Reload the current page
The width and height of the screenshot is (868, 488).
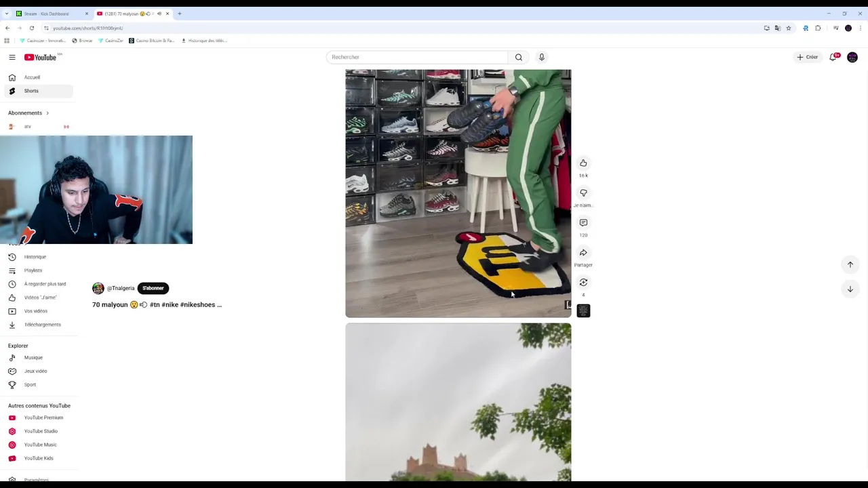tap(32, 28)
